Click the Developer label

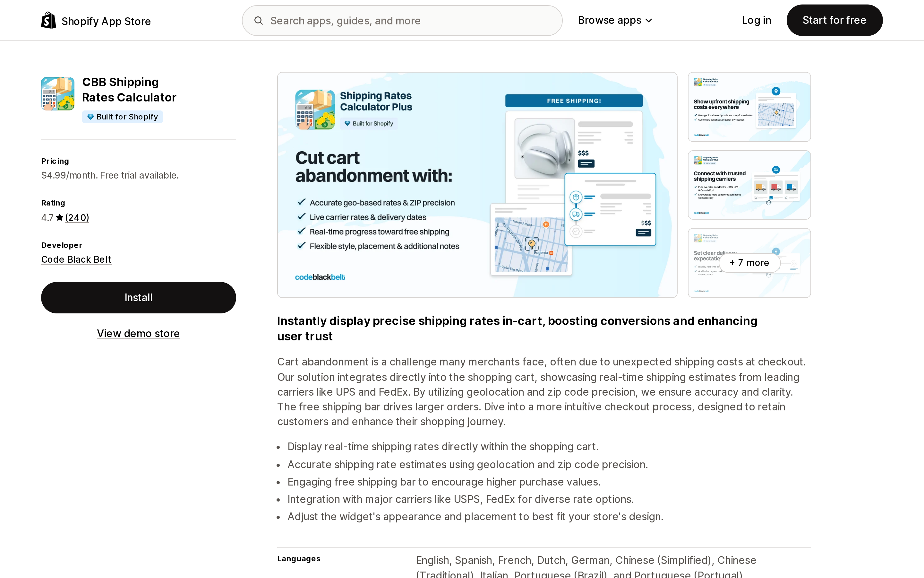point(62,245)
